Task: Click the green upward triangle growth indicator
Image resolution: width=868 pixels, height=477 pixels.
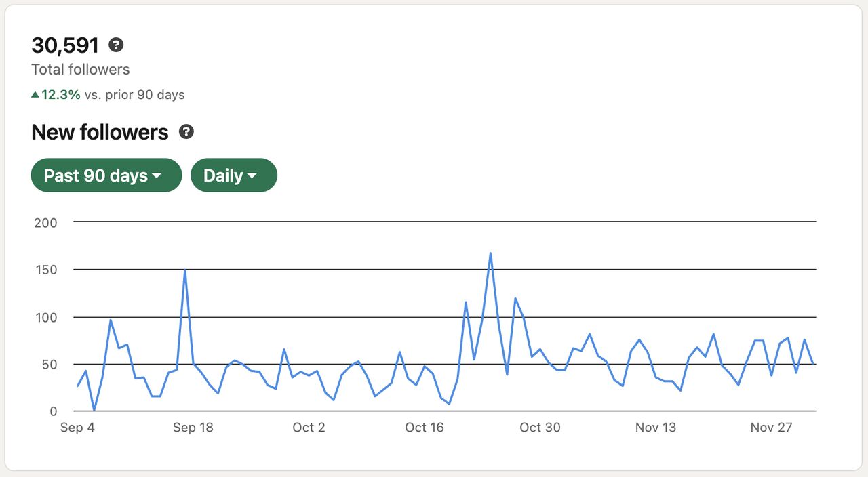Action: click(x=35, y=95)
